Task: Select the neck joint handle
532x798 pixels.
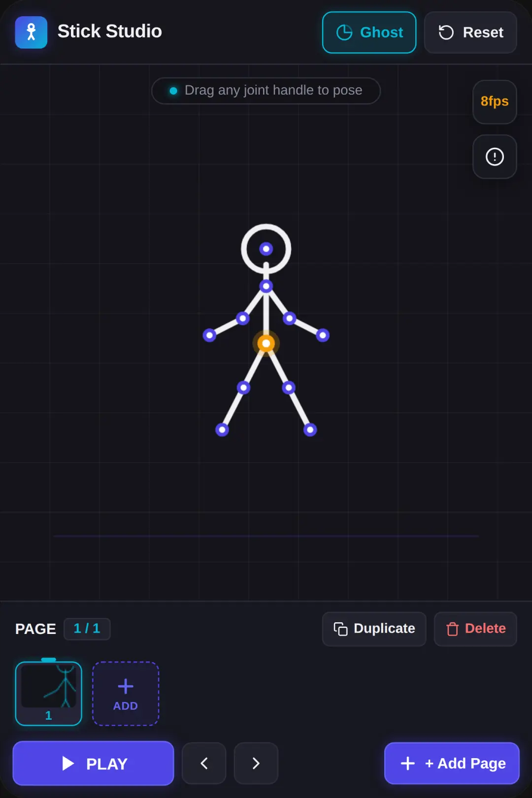Action: pyautogui.click(x=266, y=286)
